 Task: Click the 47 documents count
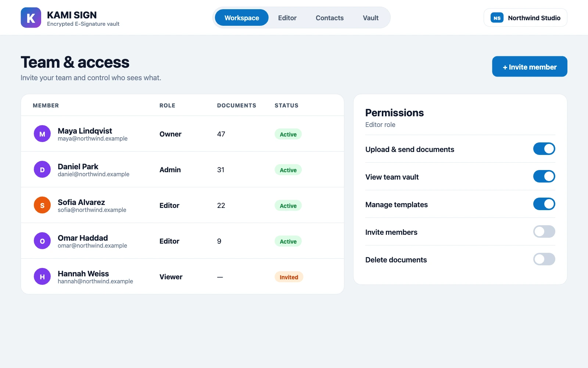pos(221,134)
